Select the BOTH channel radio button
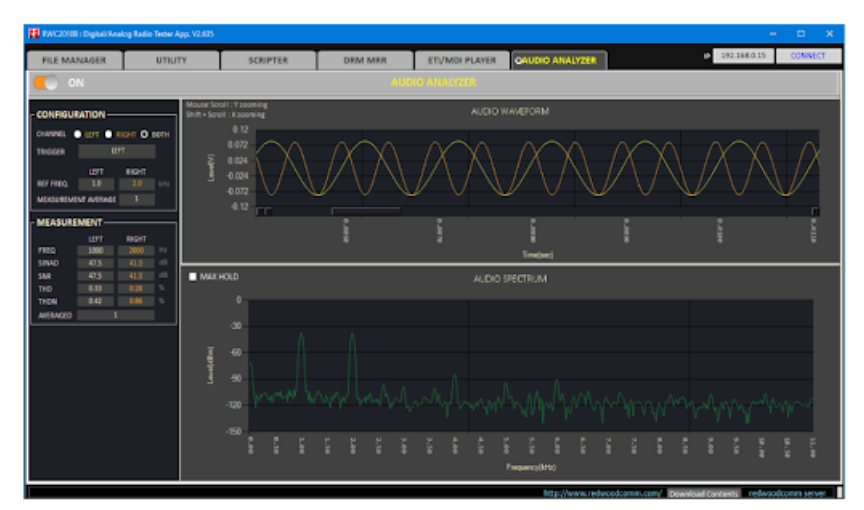 144,133
